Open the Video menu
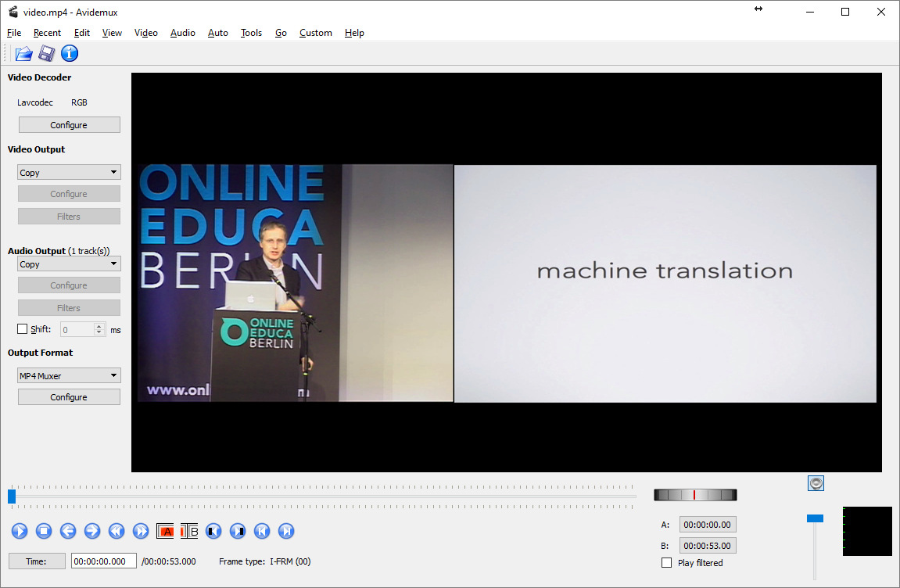The width and height of the screenshot is (900, 588). click(145, 33)
